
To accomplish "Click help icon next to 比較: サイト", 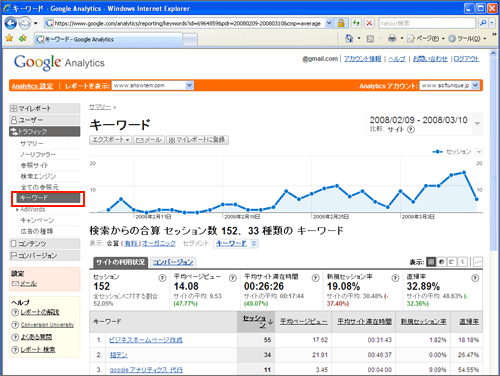I will 411,129.
